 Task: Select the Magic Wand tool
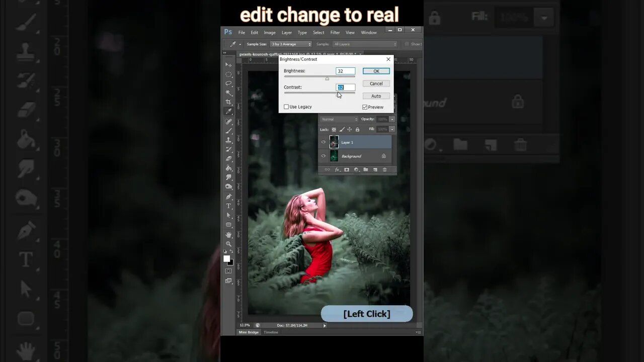coord(228,93)
